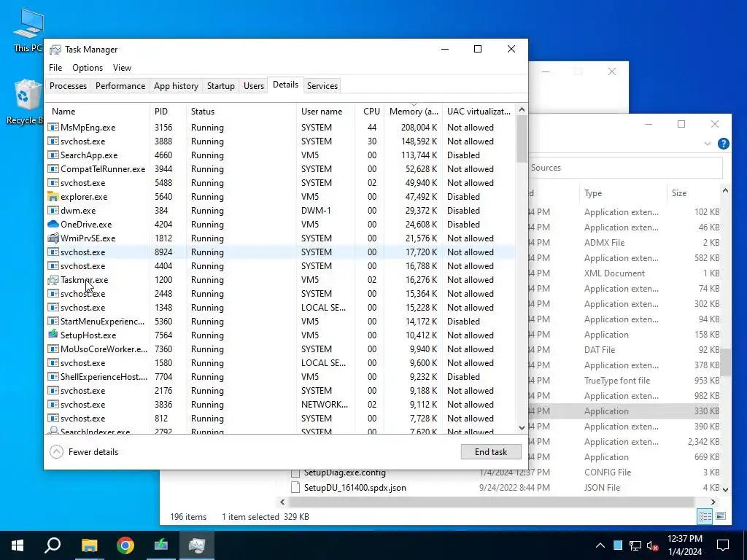Open the Windows Start menu
This screenshot has width=747, height=560.
[18, 545]
